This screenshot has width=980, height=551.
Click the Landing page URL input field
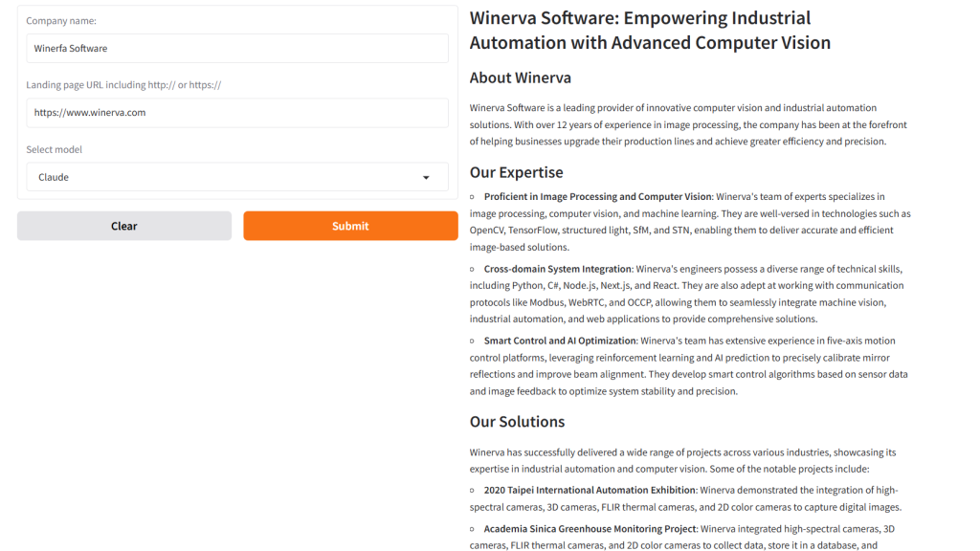(237, 113)
